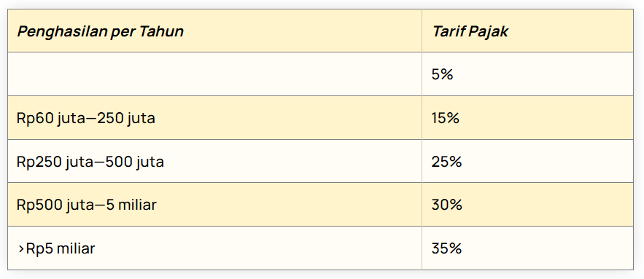Select the Rp60 juta—250 juta cell

(x=214, y=118)
